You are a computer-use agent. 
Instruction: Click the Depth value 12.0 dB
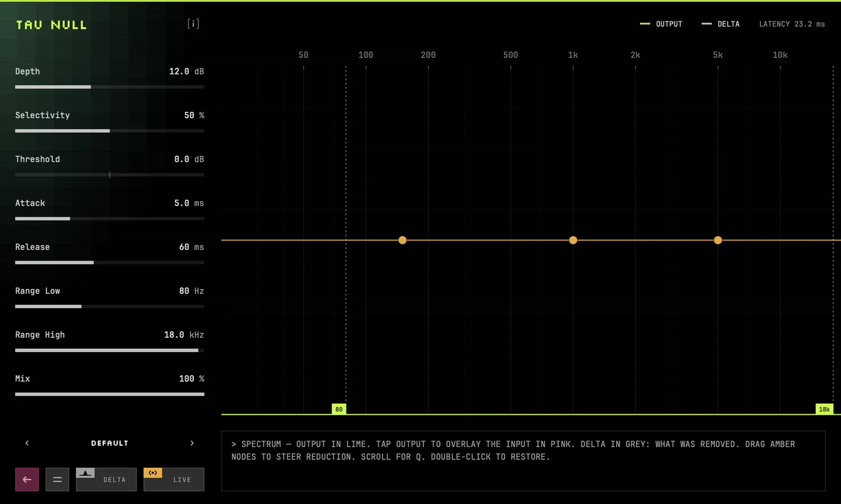tap(187, 71)
